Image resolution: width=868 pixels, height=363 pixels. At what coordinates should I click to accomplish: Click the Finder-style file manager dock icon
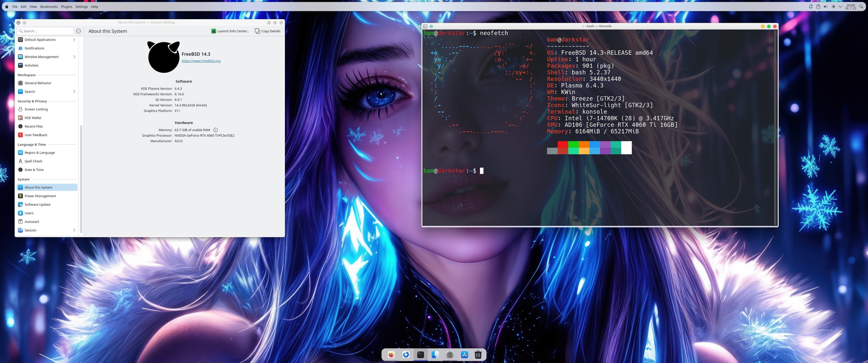(435, 355)
